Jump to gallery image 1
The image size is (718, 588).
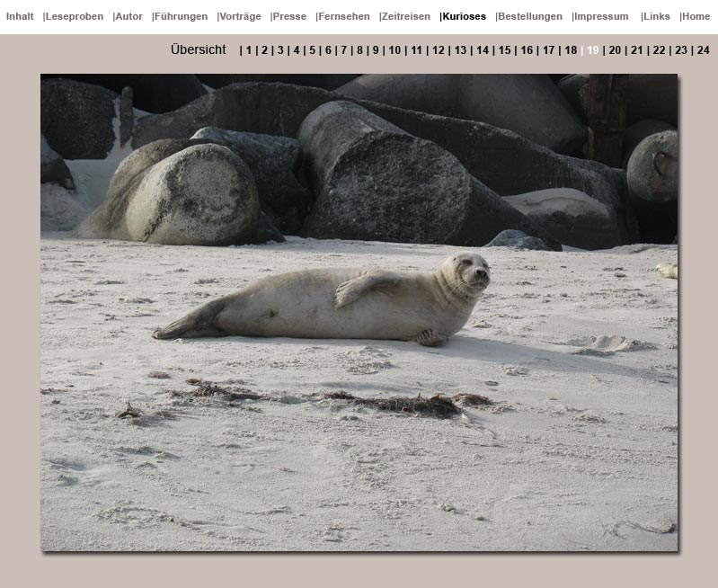pos(249,50)
